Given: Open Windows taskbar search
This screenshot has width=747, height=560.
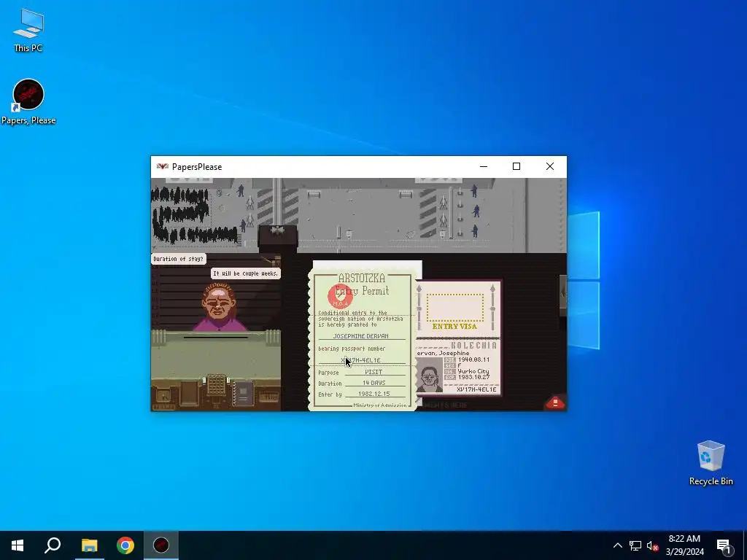Looking at the screenshot, I should 53,545.
